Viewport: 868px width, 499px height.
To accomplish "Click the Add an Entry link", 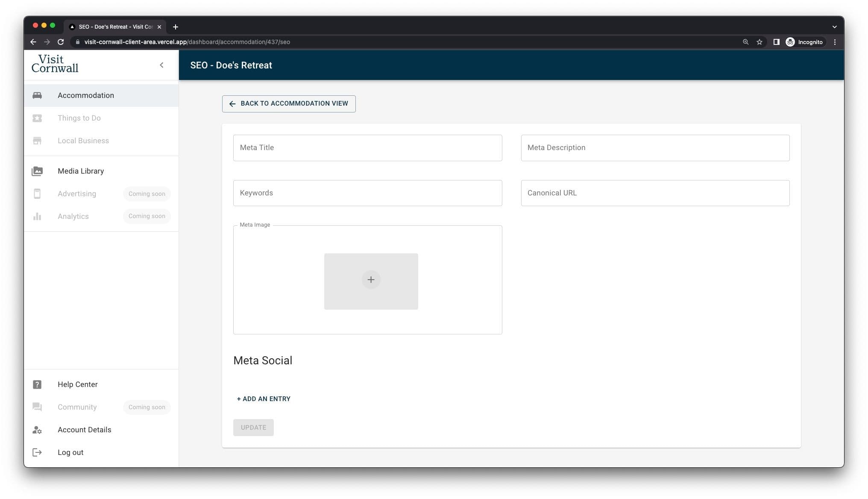I will 264,399.
